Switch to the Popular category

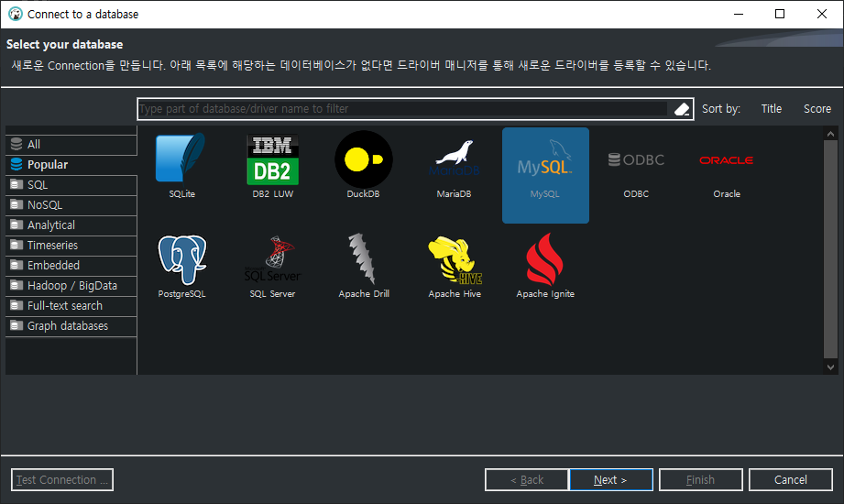tap(71, 165)
